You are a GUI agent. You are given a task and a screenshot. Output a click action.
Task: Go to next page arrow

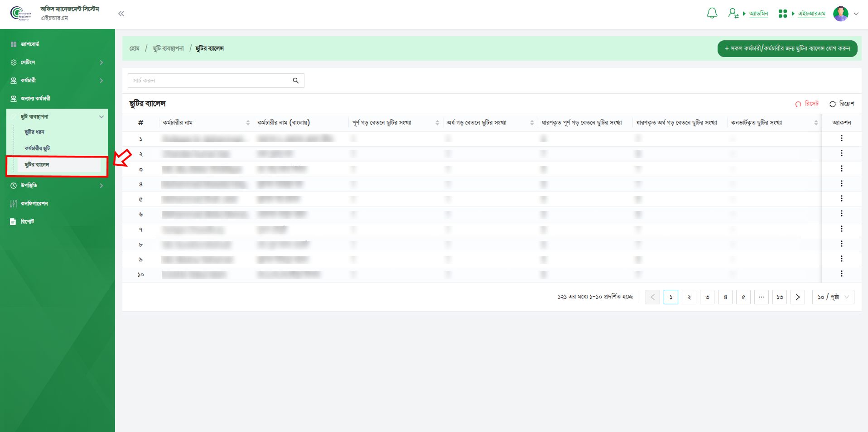[797, 297]
